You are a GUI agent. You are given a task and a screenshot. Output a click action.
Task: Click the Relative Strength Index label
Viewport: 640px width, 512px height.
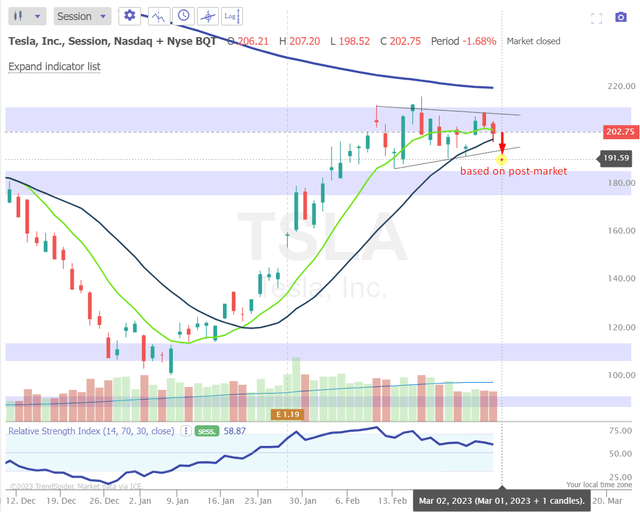coord(91,431)
